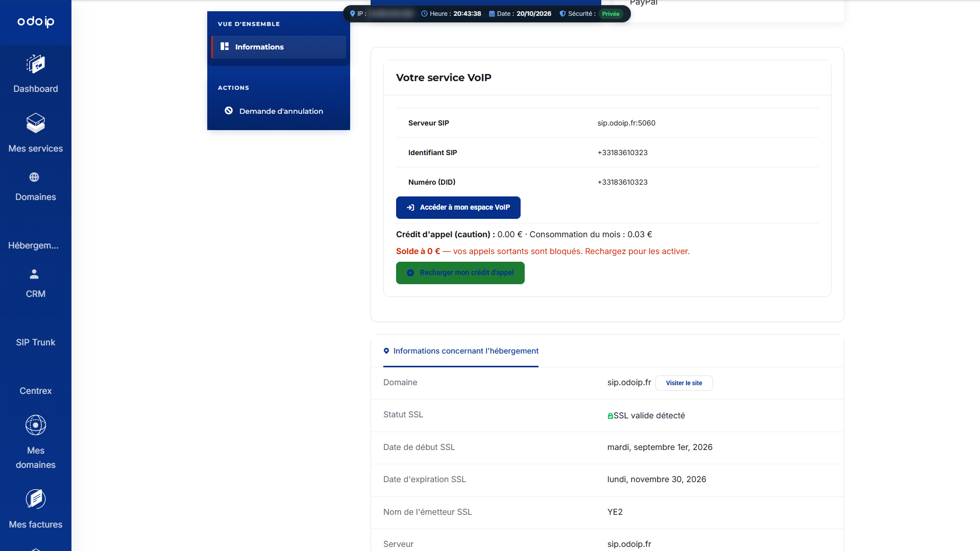Click CRM label in sidebar
Screen dimensions: 980x551
coord(36,294)
